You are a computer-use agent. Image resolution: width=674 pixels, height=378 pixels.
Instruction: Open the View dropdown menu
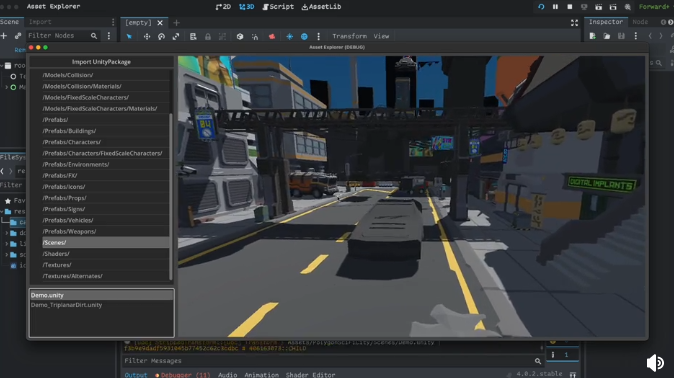pos(381,37)
